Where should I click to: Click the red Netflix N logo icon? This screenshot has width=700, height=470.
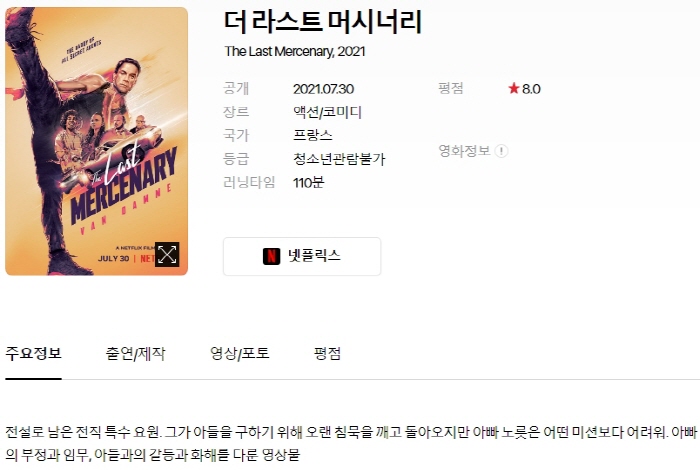click(271, 256)
